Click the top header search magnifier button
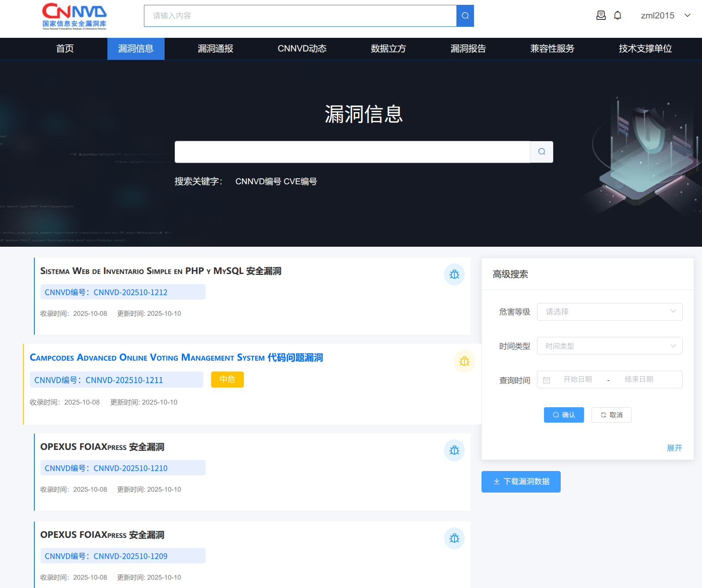Screen dimensions: 702x588 pos(465,16)
